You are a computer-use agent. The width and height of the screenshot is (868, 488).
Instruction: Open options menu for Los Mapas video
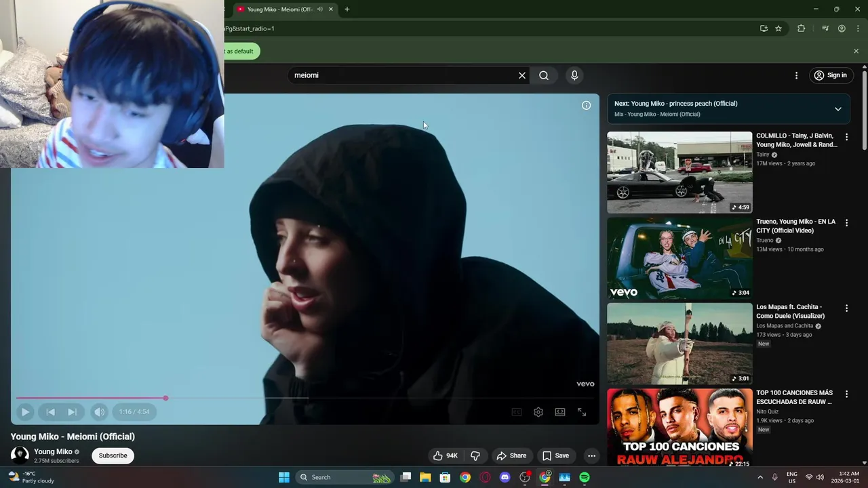click(846, 308)
